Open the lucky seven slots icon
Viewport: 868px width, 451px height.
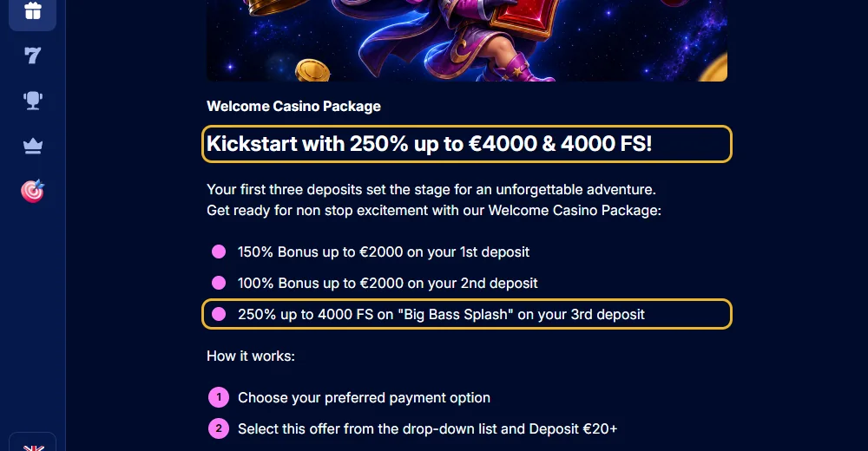click(x=33, y=56)
